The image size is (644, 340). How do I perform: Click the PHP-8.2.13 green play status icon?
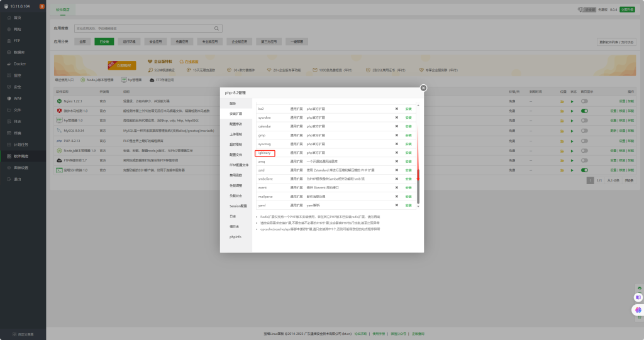click(572, 141)
